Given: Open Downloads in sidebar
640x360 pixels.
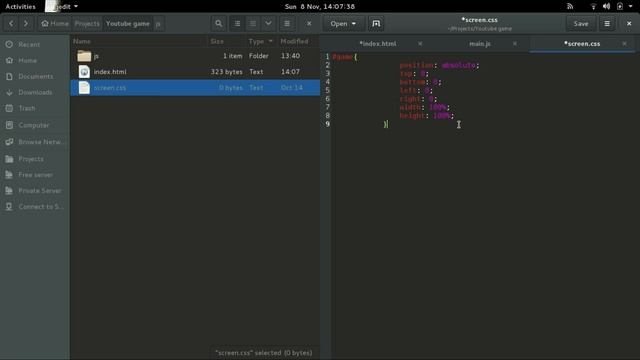Looking at the screenshot, I should 35,92.
